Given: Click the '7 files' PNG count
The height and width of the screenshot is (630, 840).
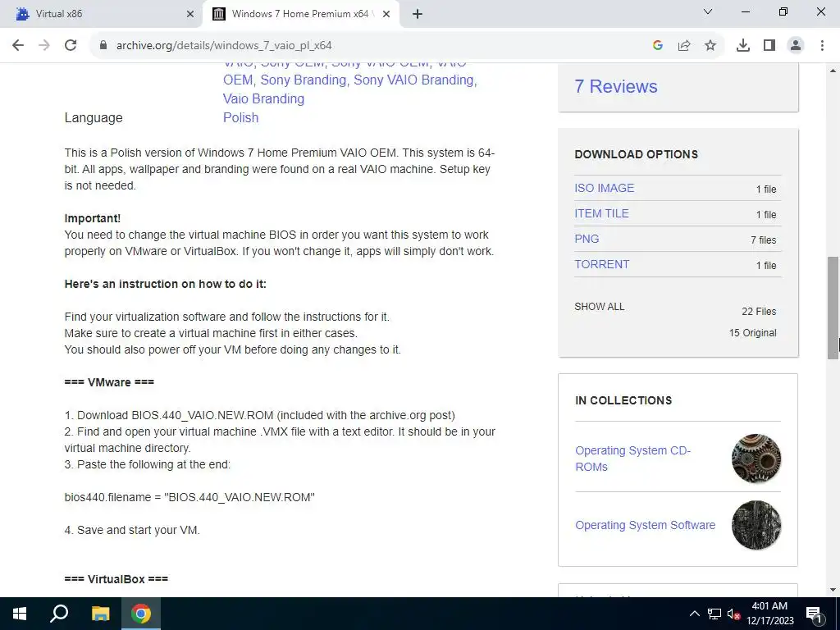Looking at the screenshot, I should point(764,240).
